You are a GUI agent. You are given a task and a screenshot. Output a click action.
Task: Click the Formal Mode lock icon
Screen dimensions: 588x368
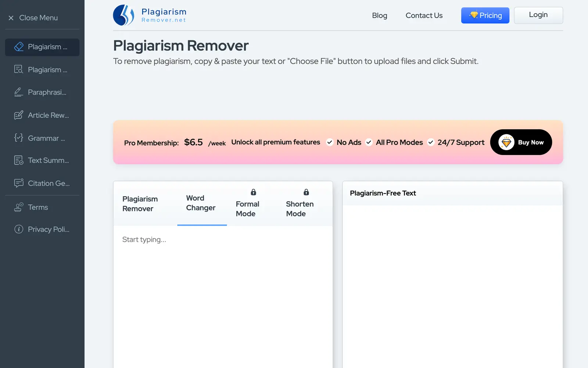point(253,192)
